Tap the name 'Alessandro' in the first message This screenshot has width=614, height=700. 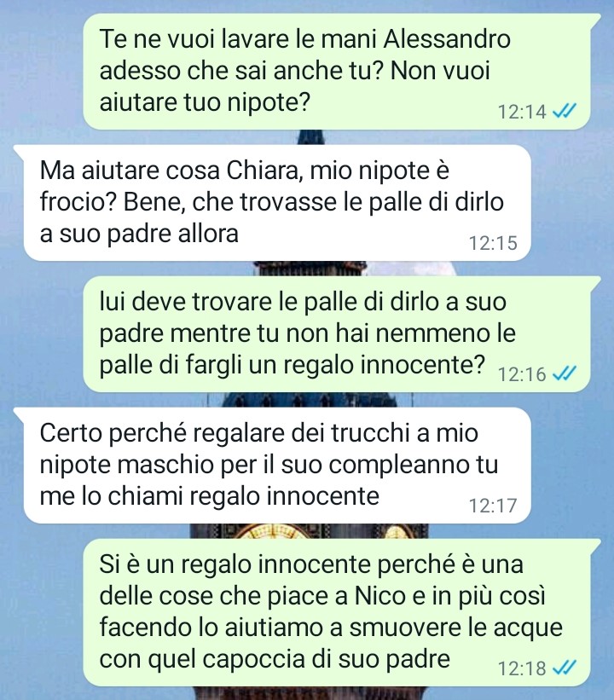(x=447, y=39)
